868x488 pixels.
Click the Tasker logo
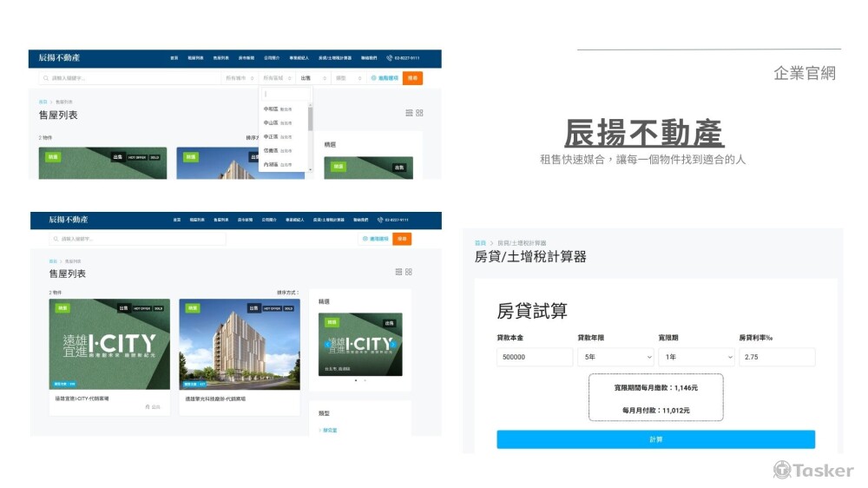pos(813,470)
